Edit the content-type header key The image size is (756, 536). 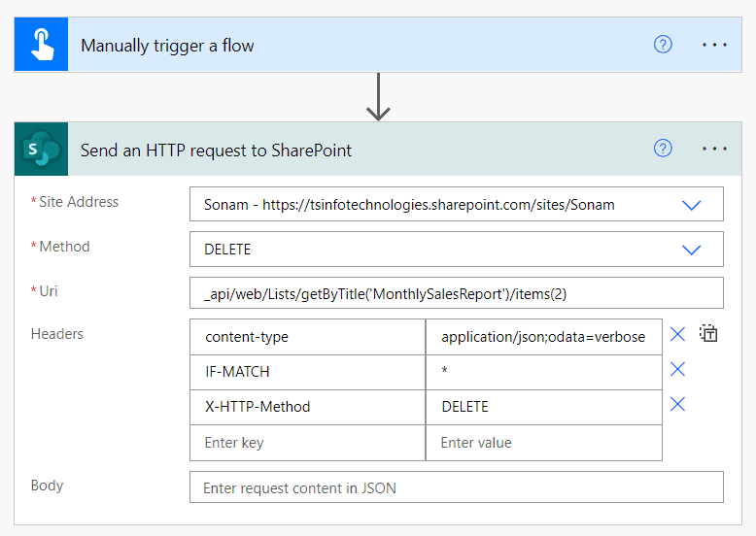[x=308, y=337]
